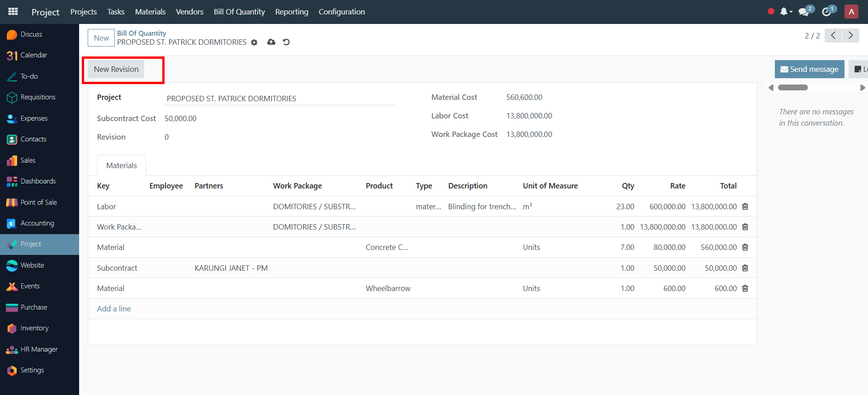Open the Bill Of Quantity menu
The image size is (868, 395).
pyautogui.click(x=239, y=12)
